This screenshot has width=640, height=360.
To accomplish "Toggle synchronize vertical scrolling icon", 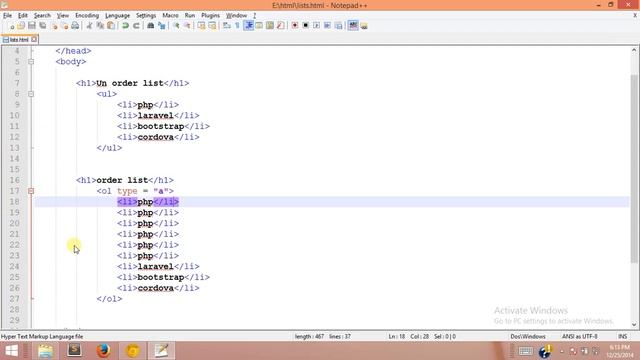I will pos(201,26).
